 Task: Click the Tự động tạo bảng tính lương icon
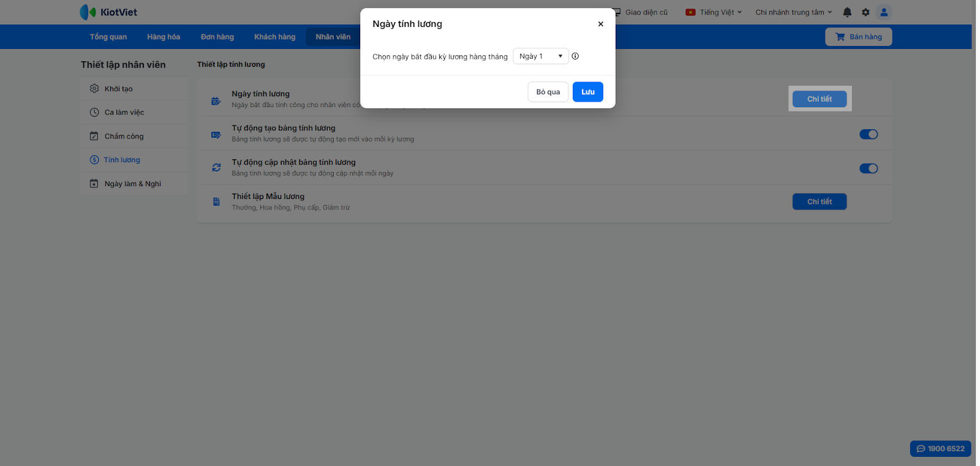click(x=216, y=135)
